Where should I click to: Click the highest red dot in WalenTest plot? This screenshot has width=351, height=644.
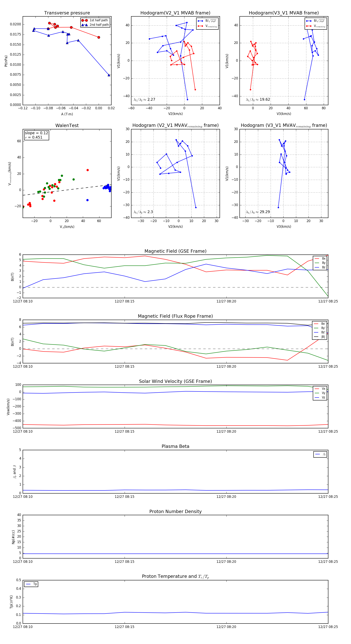[x=87, y=170]
